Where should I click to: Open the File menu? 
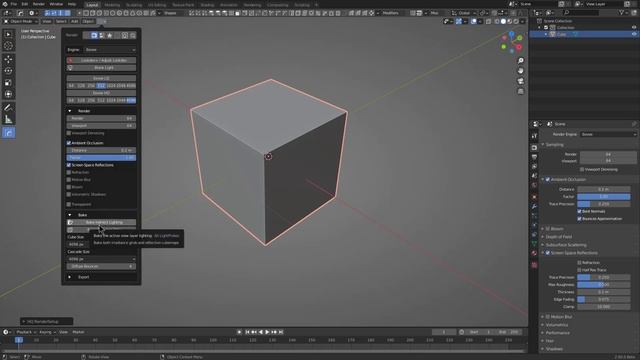(13, 4)
